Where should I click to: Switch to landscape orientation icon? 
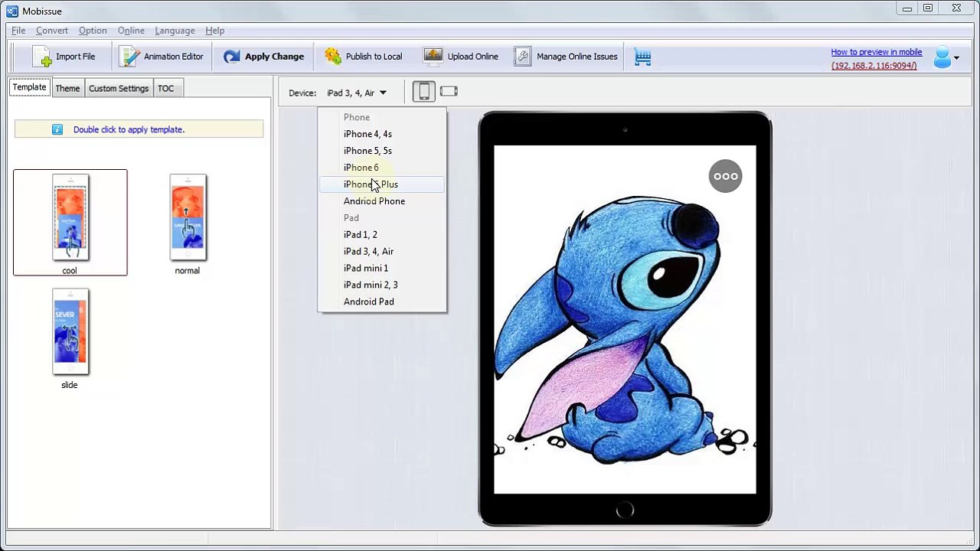[449, 92]
